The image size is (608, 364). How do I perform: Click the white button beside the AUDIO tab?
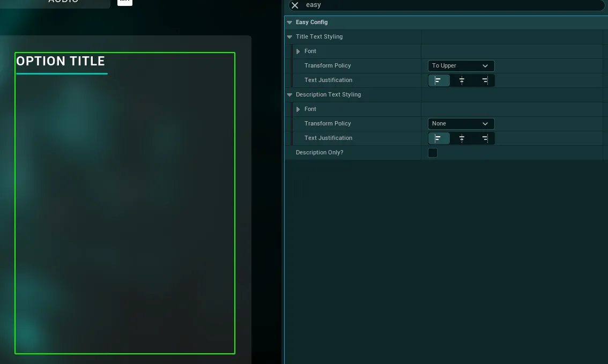click(x=125, y=2)
